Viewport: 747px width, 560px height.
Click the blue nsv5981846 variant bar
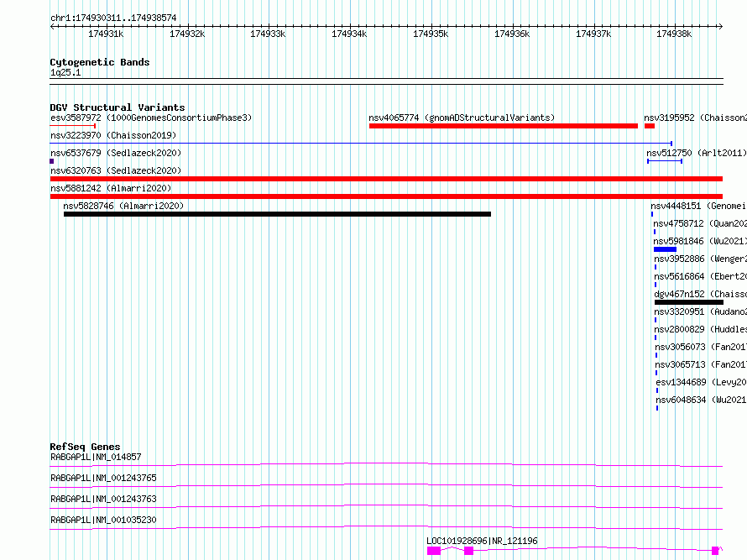[x=665, y=249]
